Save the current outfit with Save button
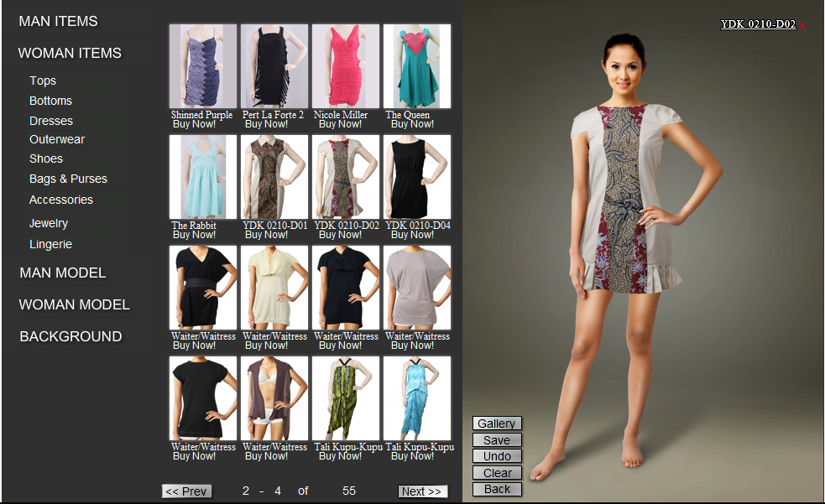Image resolution: width=825 pixels, height=504 pixels. (x=497, y=440)
